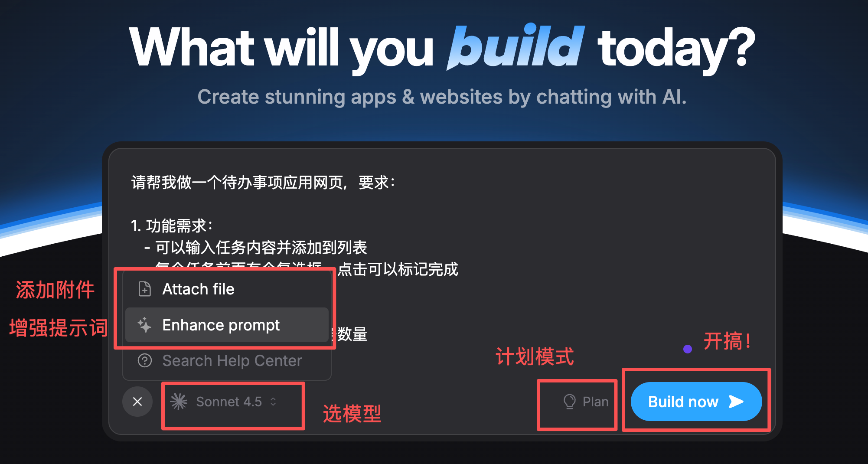Click the italic blue 'build' heading word
Screen dimensions: 868x464
[516, 47]
